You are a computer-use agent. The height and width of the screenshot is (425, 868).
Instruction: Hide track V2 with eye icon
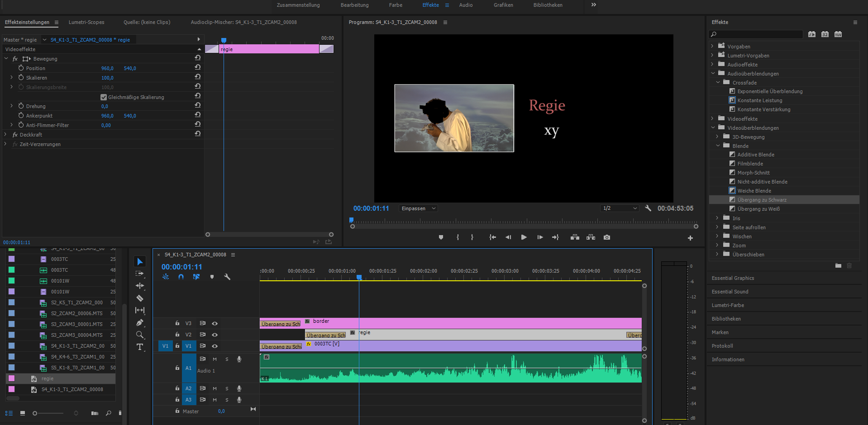tap(215, 335)
